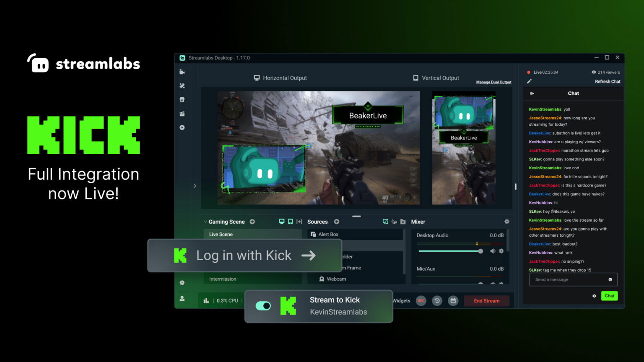The height and width of the screenshot is (362, 644).
Task: Open the Highlighter icon in the sidebar
Action: click(x=182, y=114)
